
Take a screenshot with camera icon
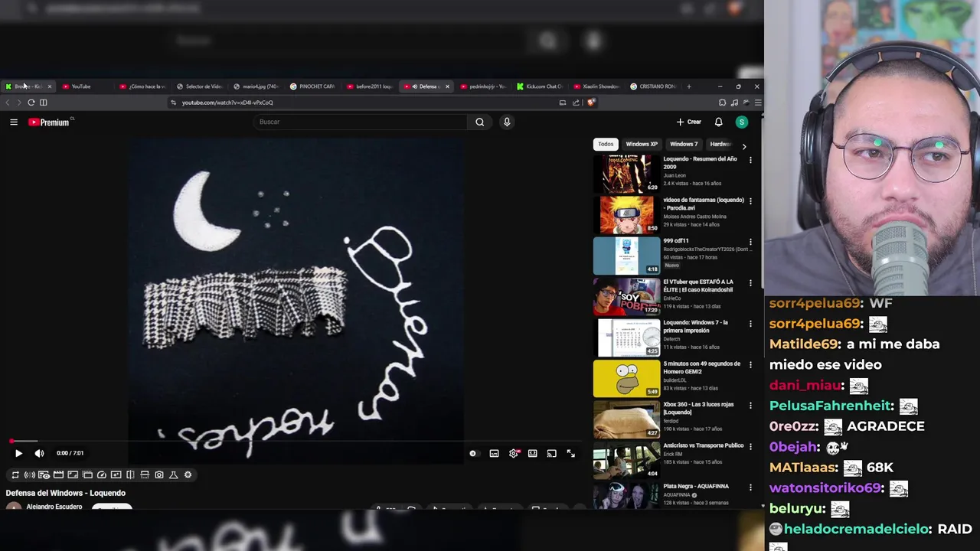coord(159,474)
